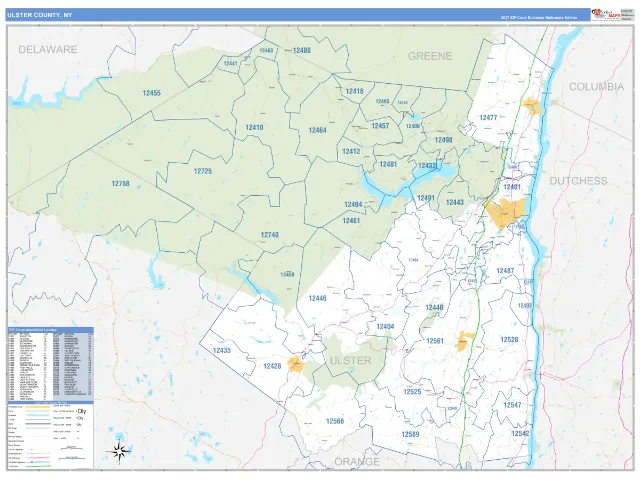Click ZIP code 12566 label
The image size is (640, 480).
(335, 421)
